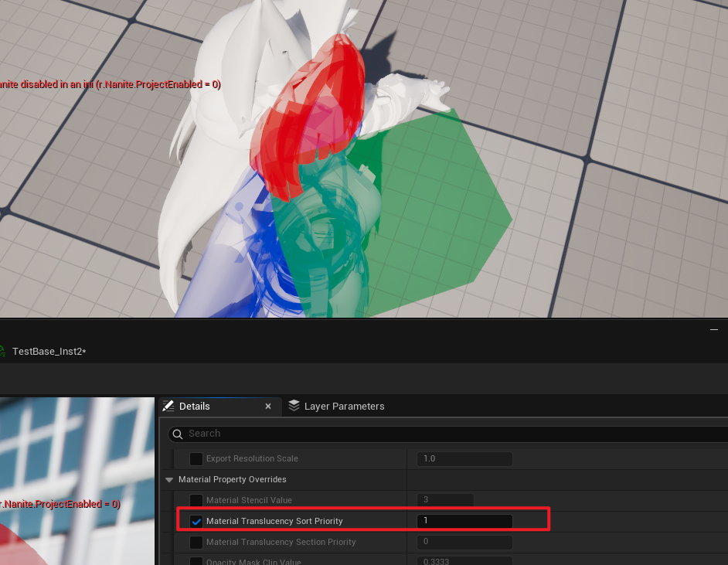Screen dimensions: 728x565
Task: Select the TestBase_Inst2 document tab
Action: pos(48,352)
